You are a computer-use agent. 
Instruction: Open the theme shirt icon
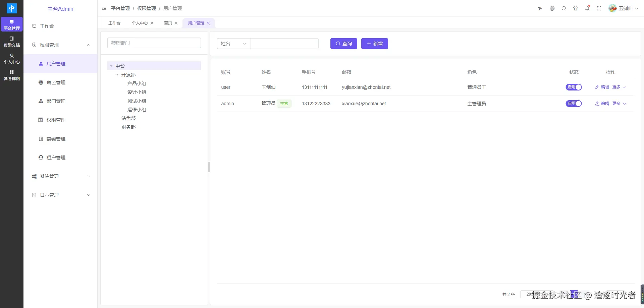pos(576,8)
